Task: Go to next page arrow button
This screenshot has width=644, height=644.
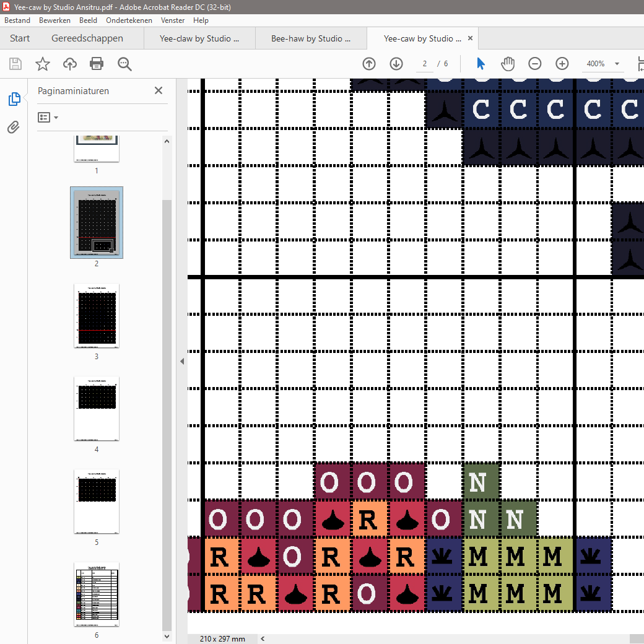Action: click(396, 64)
